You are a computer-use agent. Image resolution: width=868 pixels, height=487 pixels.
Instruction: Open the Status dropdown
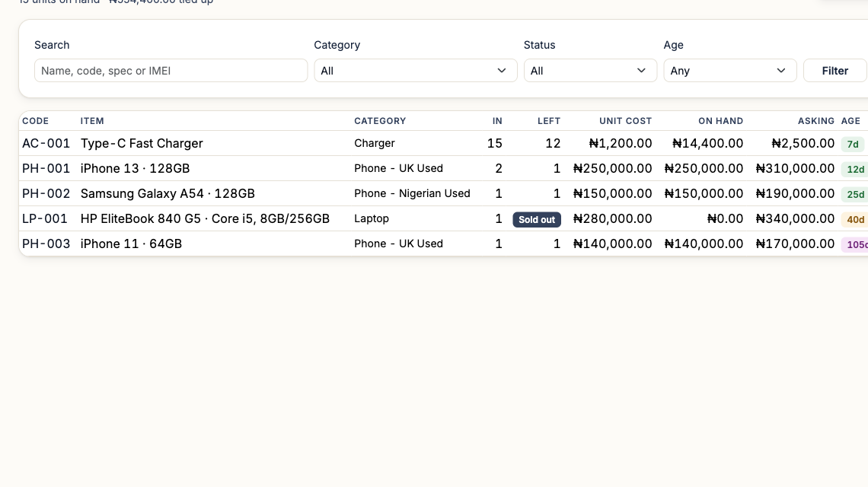(590, 71)
